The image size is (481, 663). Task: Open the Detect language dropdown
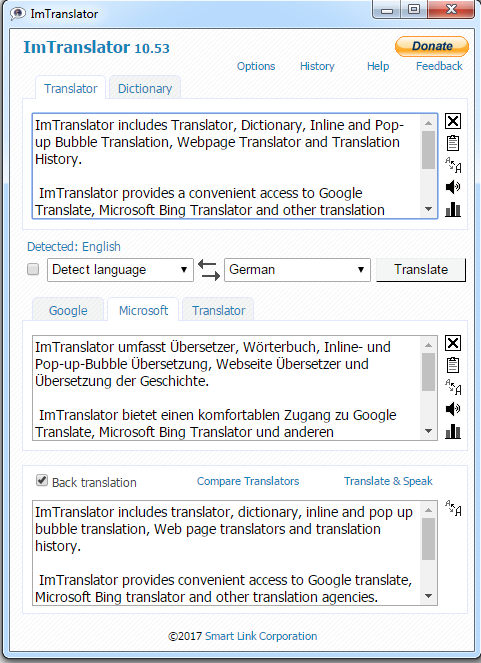(120, 270)
